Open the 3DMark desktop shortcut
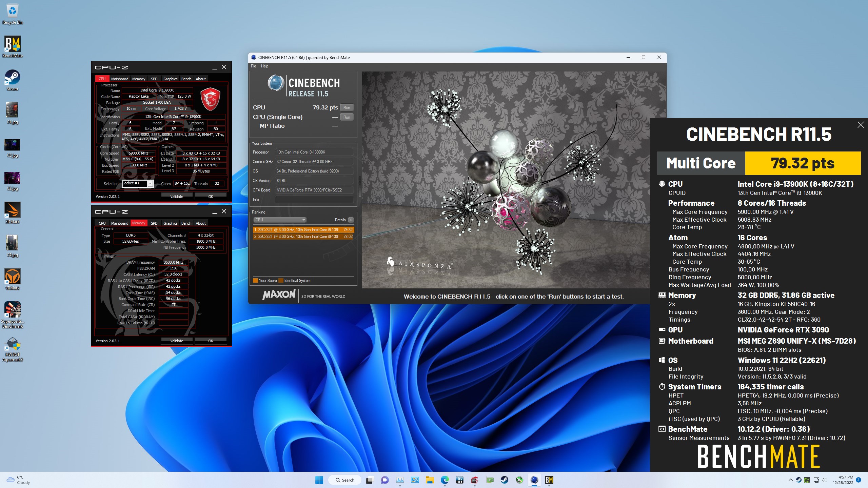868x488 pixels. (x=13, y=213)
